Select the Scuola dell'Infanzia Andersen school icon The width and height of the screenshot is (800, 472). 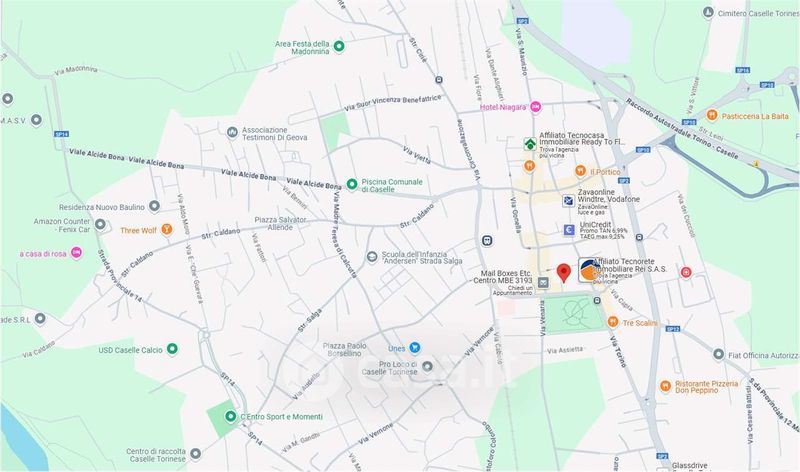point(372,257)
